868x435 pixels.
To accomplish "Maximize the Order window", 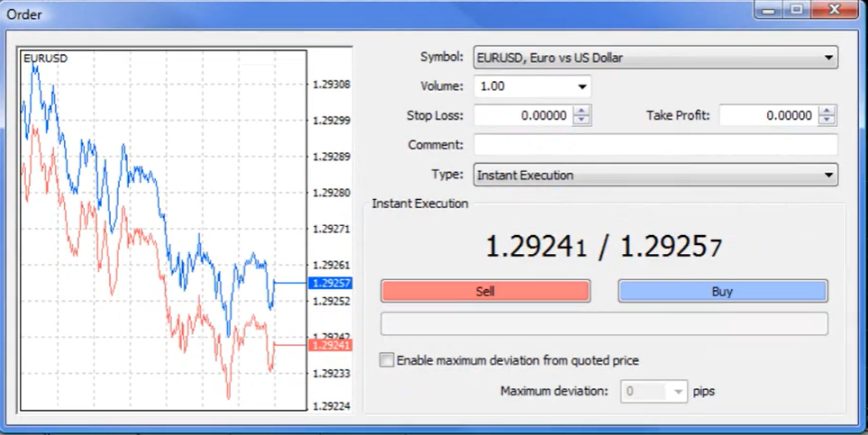I will click(796, 9).
